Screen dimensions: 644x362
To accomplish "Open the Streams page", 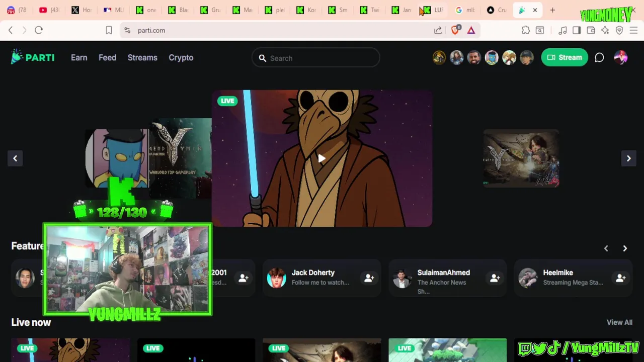I will click(x=142, y=57).
